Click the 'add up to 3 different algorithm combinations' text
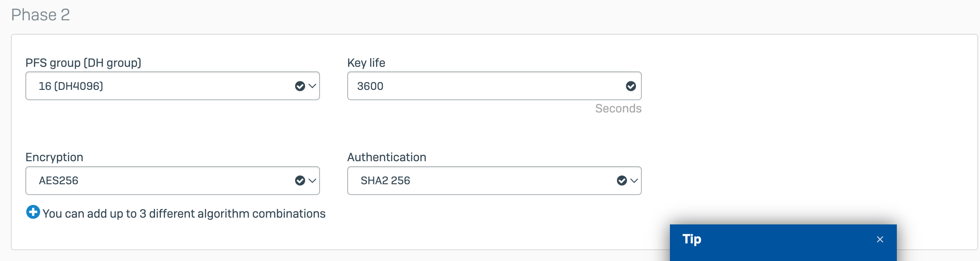The height and width of the screenshot is (261, 980). pos(184,214)
